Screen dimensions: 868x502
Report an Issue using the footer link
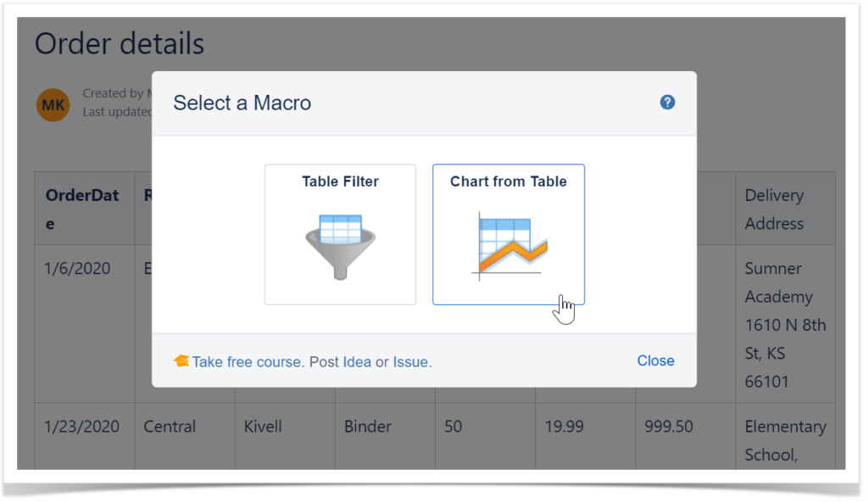click(412, 360)
